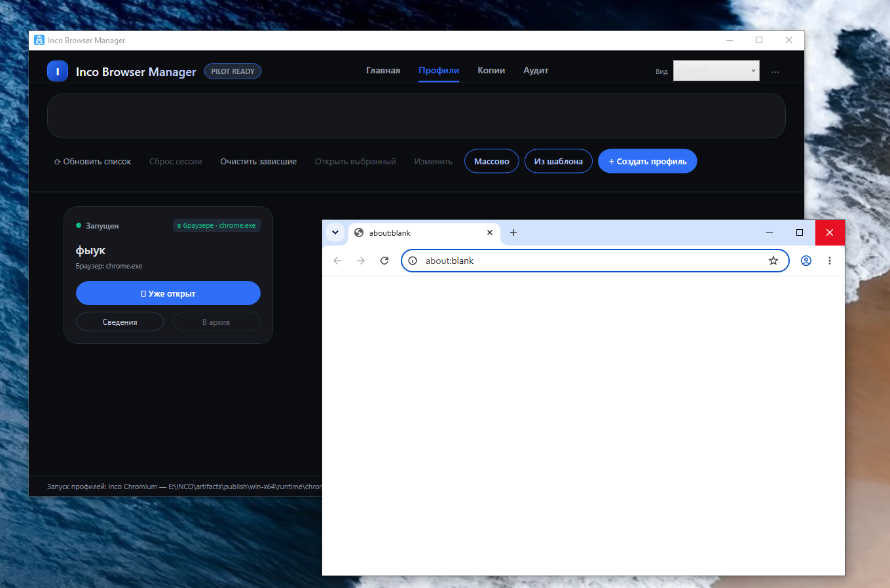The height and width of the screenshot is (588, 890).
Task: Switch to the Аудит tab
Action: (536, 70)
